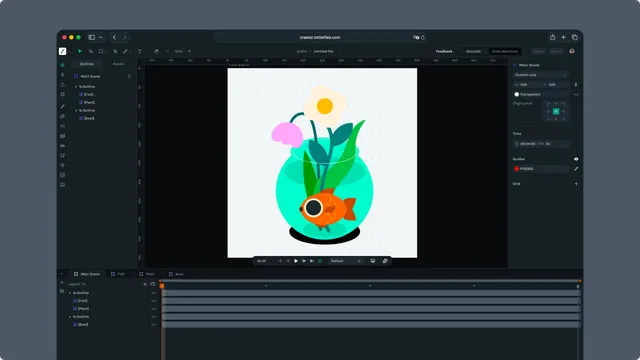
Task: Open a new browser tab with plus
Action: click(563, 37)
